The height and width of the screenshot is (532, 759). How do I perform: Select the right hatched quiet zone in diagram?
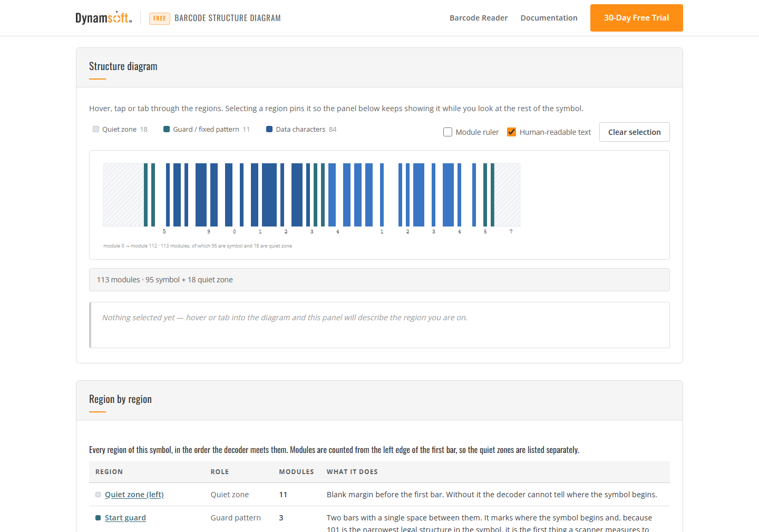(x=508, y=195)
